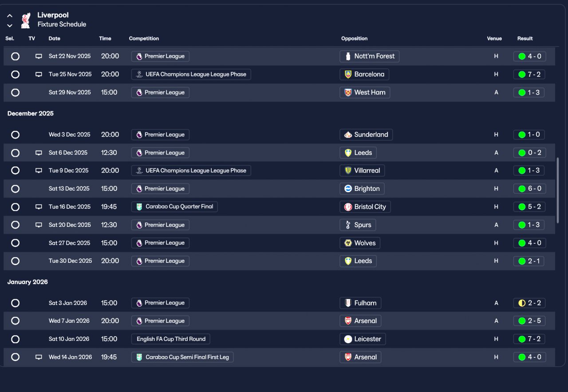Select the Sunderland fixture radio button
Viewport: 568px width, 392px height.
15,135
